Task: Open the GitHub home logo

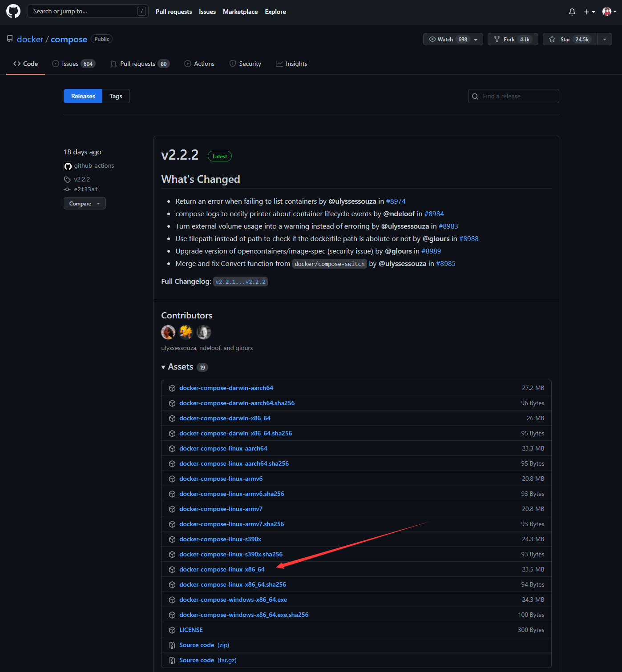Action: [13, 12]
